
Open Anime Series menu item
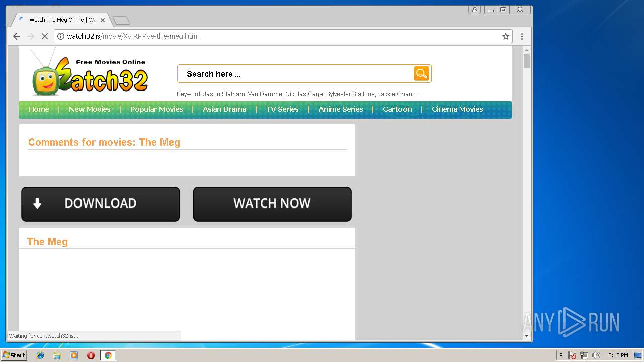[x=341, y=109]
